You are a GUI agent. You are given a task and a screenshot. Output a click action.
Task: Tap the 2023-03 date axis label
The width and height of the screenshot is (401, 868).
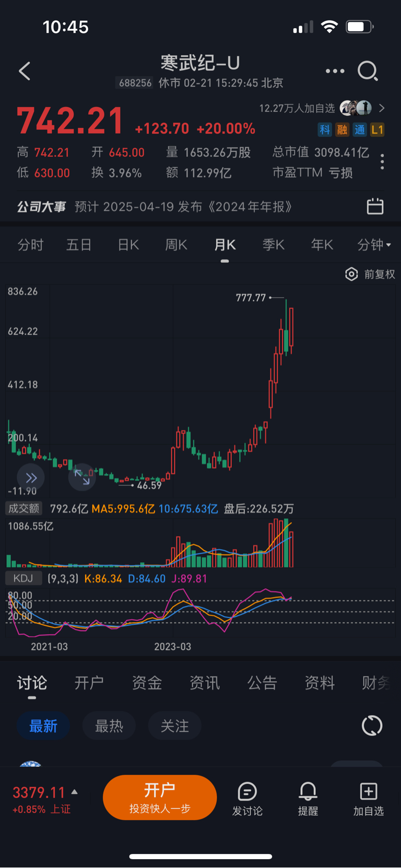pos(172,647)
